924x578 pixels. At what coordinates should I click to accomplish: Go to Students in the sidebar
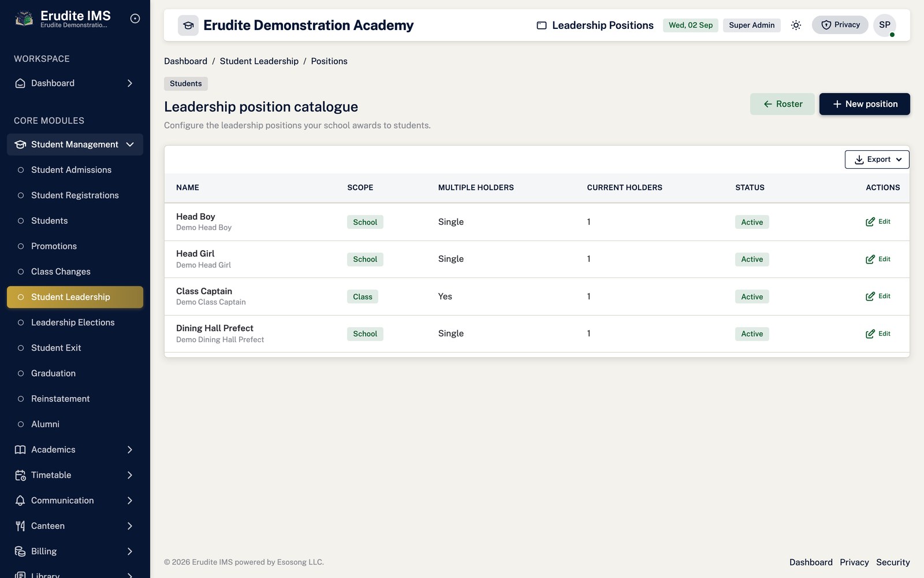click(75, 221)
